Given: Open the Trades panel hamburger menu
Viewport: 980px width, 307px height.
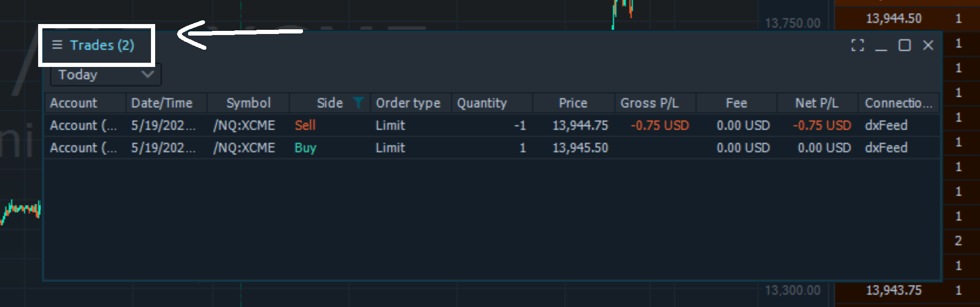Looking at the screenshot, I should pos(57,45).
